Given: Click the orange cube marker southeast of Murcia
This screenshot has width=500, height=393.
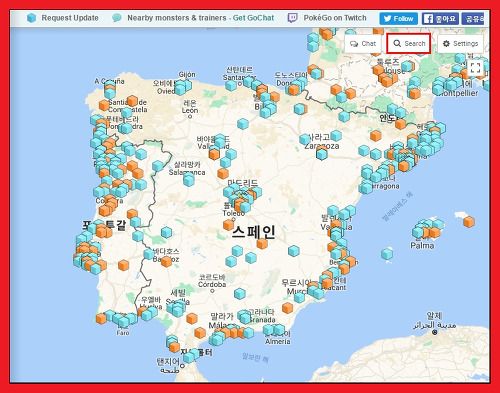Looking at the screenshot, I should coord(287,308).
